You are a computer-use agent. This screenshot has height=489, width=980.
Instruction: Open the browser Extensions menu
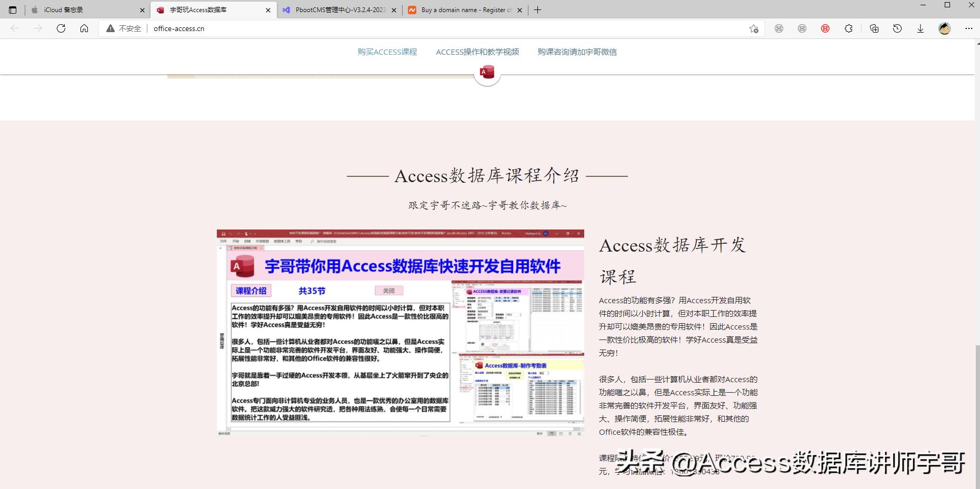click(x=848, y=28)
